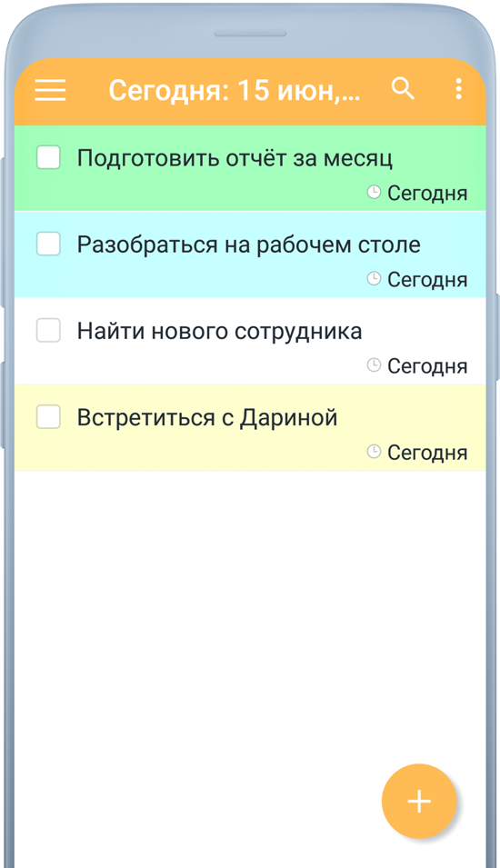Click Сегодня due date on cyan task

coord(427,280)
